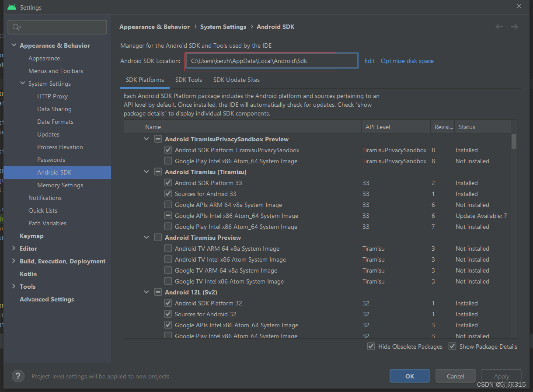The image size is (533, 392).
Task: Open Notifications settings page
Action: coord(45,198)
